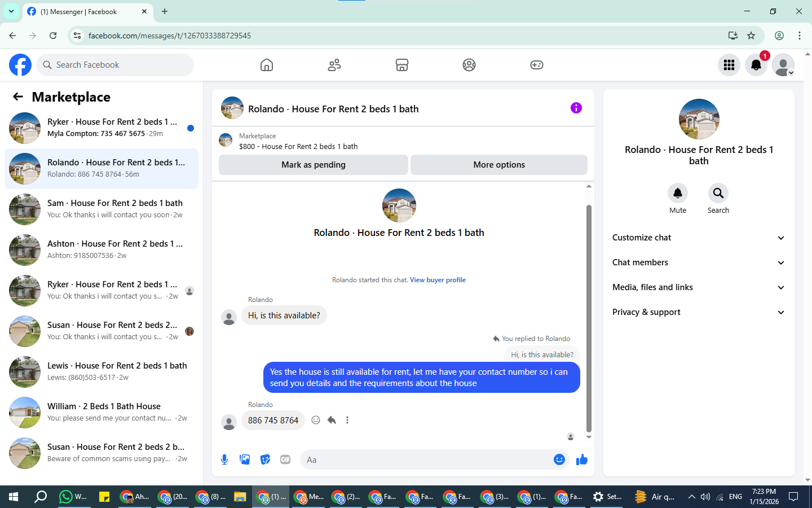812x508 pixels.
Task: Expand the Chat members section
Action: point(699,262)
